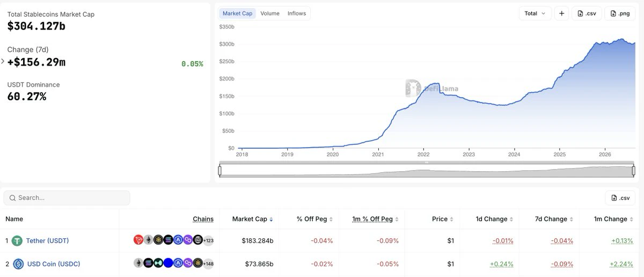Sort table by Price column

pyautogui.click(x=443, y=219)
